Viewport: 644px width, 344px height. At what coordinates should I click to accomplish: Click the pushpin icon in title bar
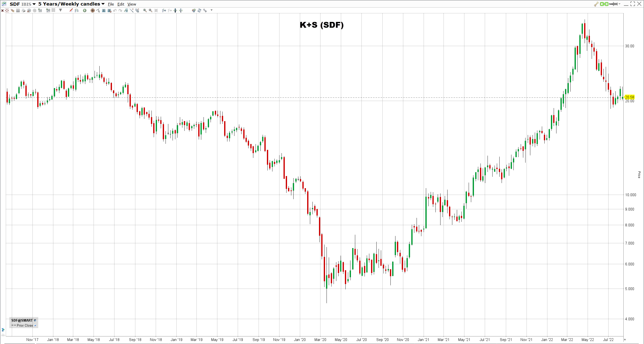(x=614, y=4)
